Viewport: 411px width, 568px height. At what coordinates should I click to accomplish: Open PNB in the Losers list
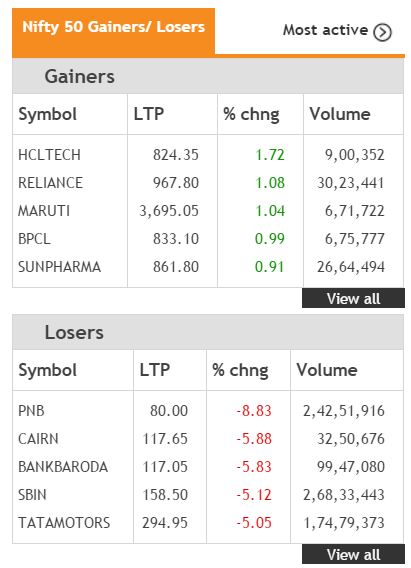point(31,411)
